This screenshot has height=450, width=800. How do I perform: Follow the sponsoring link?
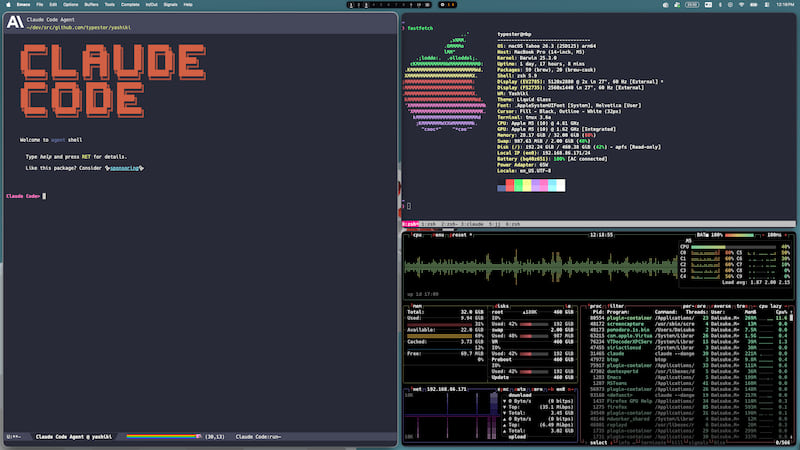(x=124, y=168)
